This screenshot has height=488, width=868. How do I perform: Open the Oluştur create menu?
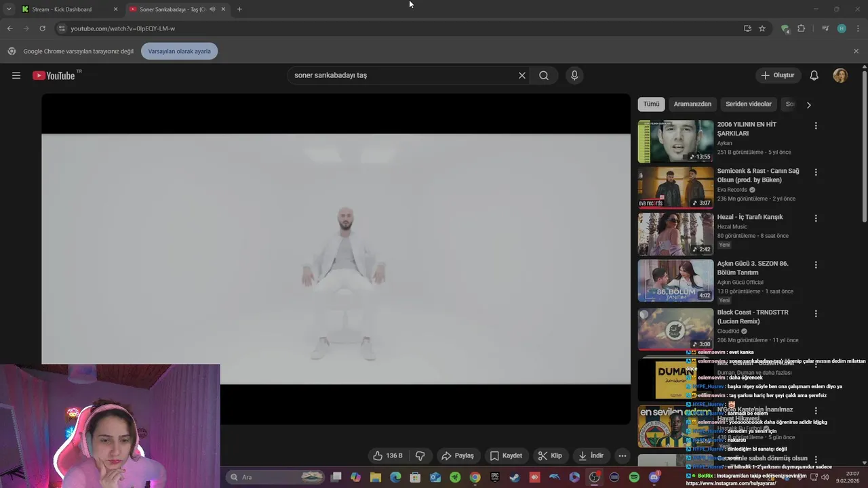click(778, 75)
